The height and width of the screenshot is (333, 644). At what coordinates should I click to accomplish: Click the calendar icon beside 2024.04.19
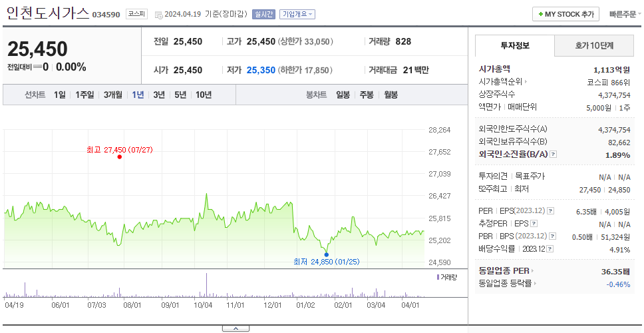point(158,15)
